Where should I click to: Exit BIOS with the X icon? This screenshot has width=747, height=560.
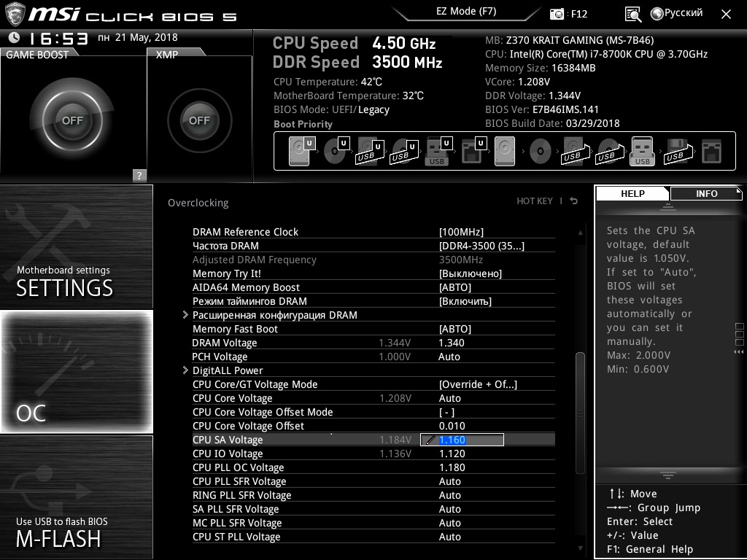[x=726, y=15]
